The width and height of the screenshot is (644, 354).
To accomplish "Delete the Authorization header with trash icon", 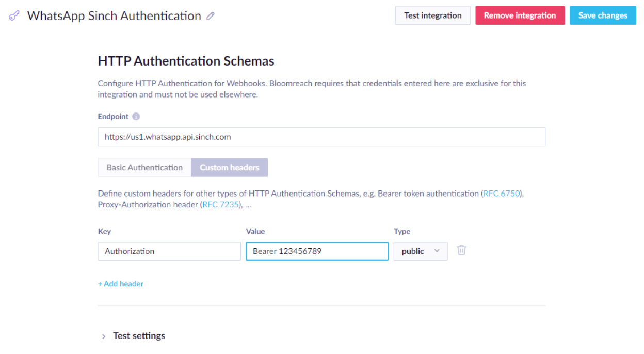I will click(x=461, y=251).
